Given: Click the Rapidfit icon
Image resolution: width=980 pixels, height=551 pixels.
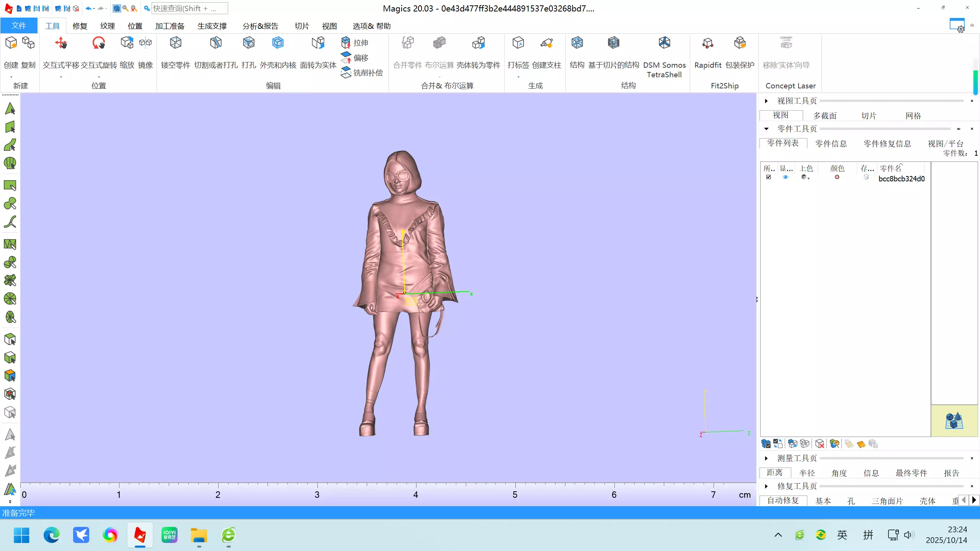Looking at the screenshot, I should pos(707,43).
